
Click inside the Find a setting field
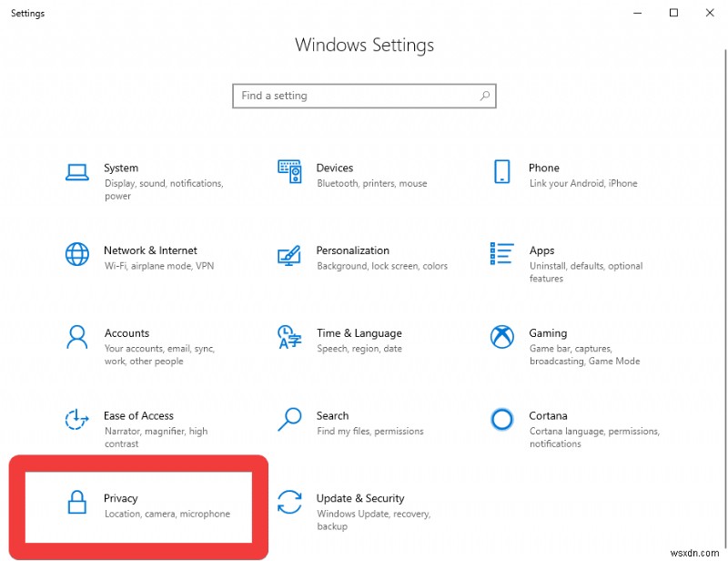(x=346, y=96)
